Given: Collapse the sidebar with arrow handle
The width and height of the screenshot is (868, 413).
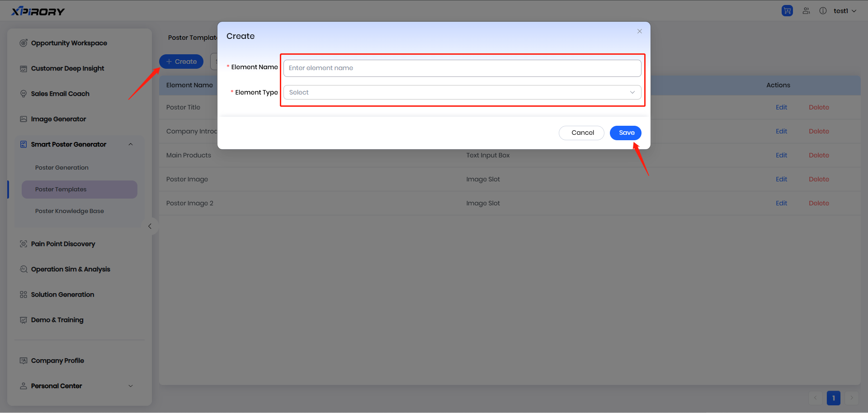Looking at the screenshot, I should (x=150, y=226).
